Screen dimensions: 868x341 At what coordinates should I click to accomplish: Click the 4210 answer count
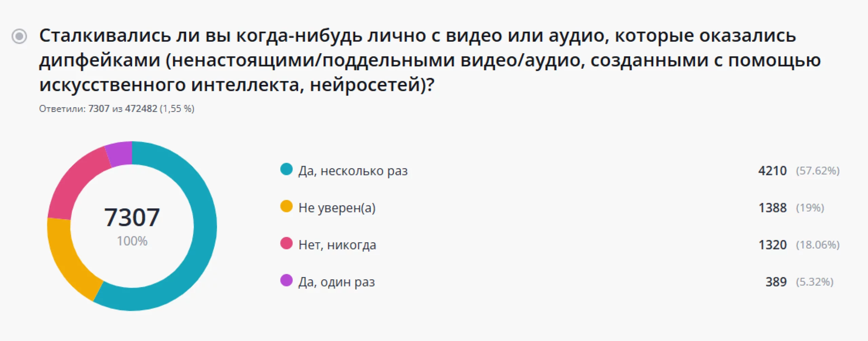[x=772, y=171]
